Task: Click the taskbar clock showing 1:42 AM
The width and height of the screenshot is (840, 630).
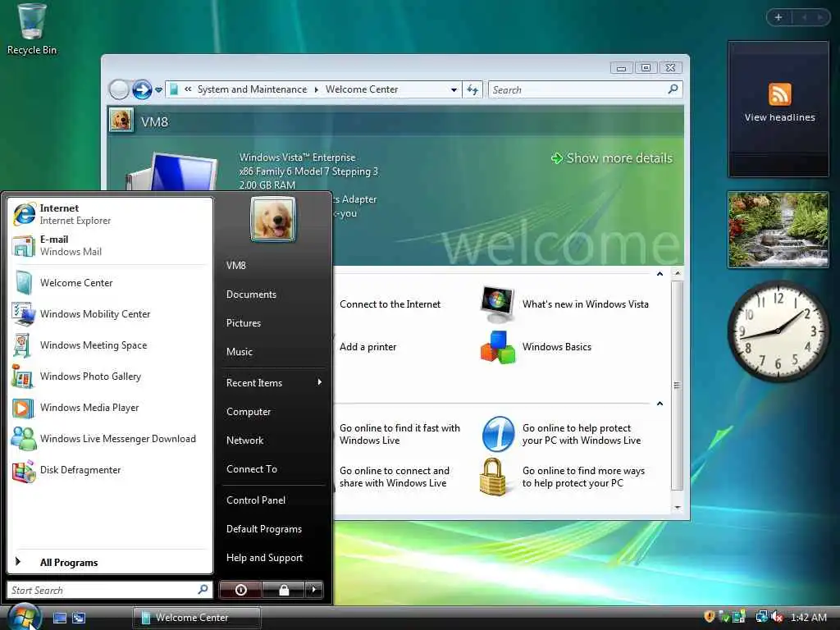Action: click(x=808, y=617)
